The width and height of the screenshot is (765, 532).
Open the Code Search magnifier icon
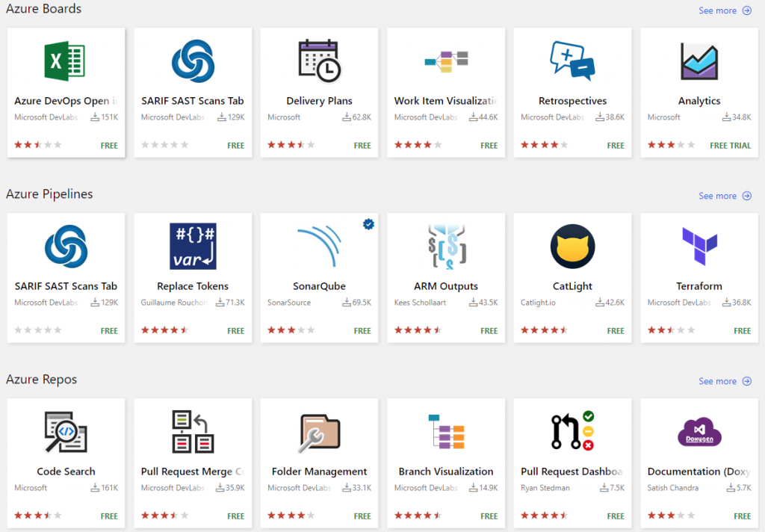(66, 432)
